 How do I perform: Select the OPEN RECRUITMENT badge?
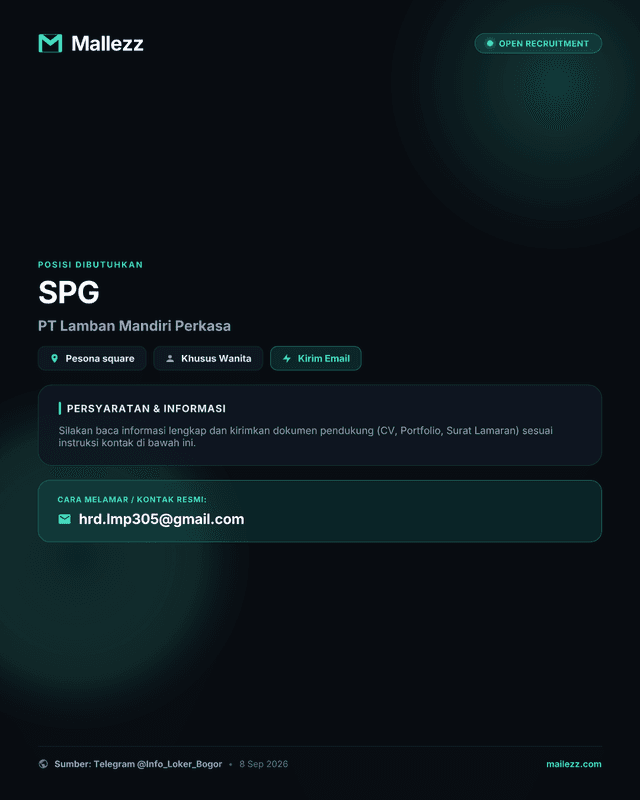pyautogui.click(x=538, y=43)
